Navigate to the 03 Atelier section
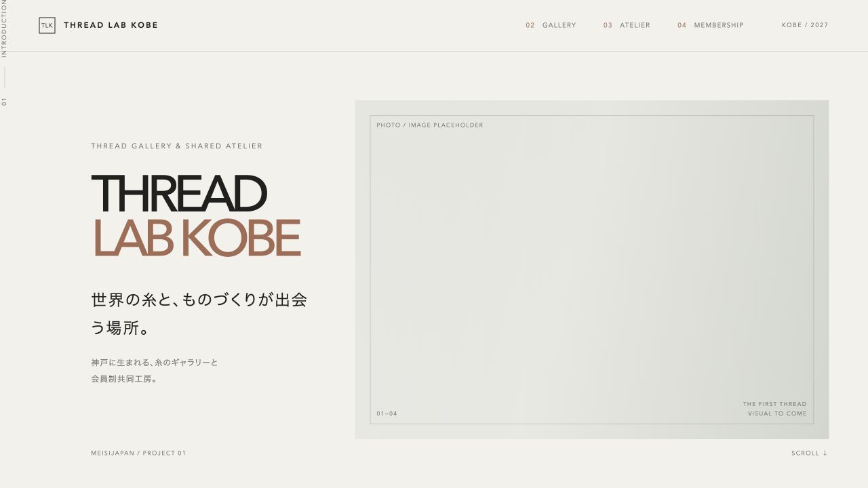868x488 pixels. [627, 26]
